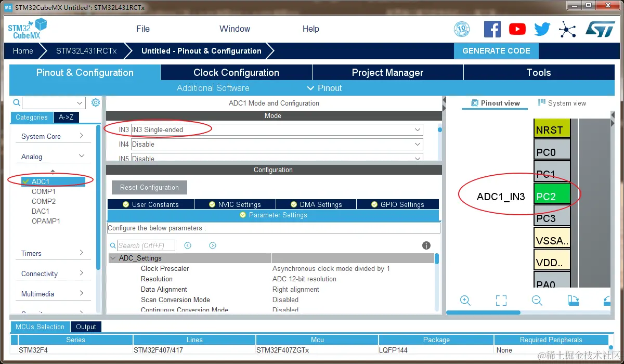Click the GENERATE CODE button
The width and height of the screenshot is (624, 364).
point(497,51)
